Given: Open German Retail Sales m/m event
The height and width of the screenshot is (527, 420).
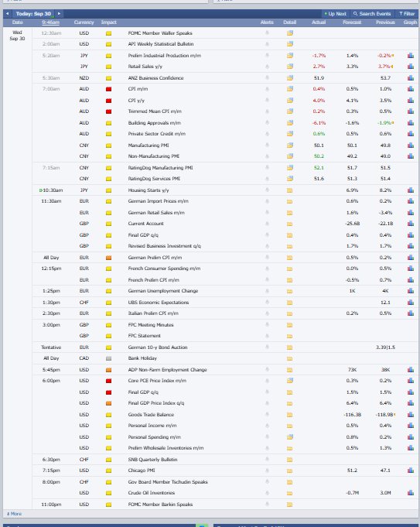Looking at the screenshot, I should pos(156,213).
